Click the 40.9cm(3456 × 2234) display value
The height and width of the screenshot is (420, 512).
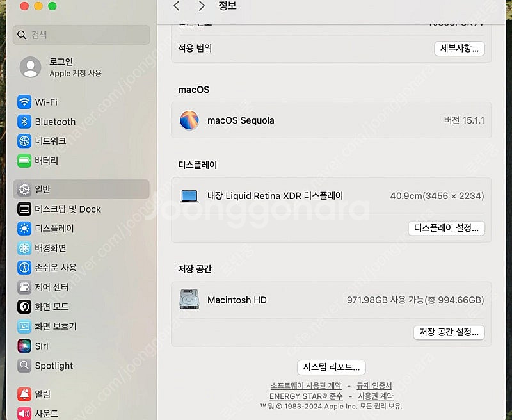(437, 196)
